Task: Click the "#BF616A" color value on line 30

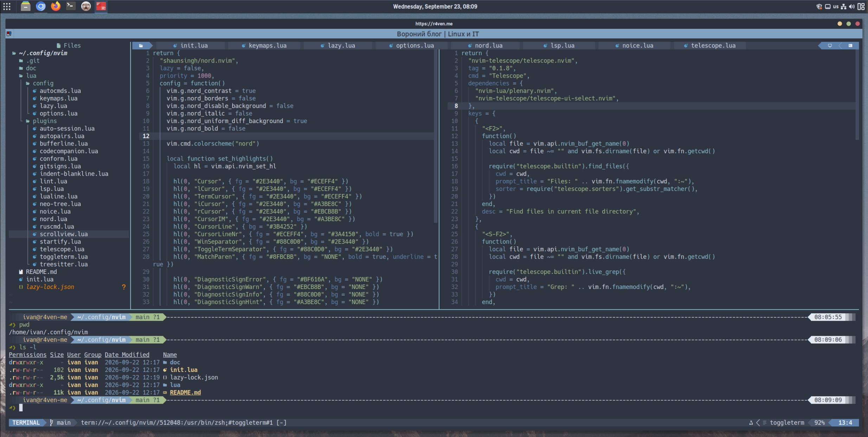Action: [x=312, y=279]
